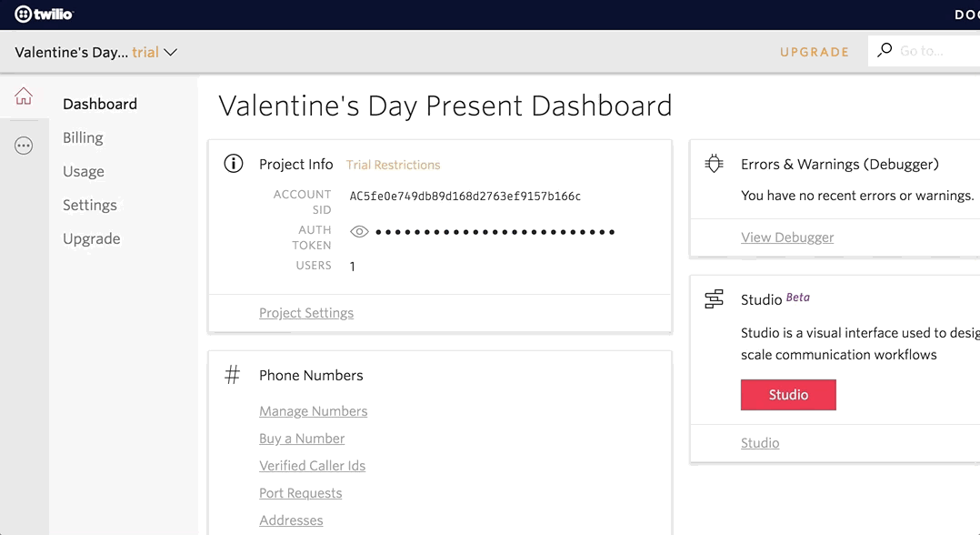The image size is (980, 535).
Task: Click the Project Info heading
Action: coord(296,165)
